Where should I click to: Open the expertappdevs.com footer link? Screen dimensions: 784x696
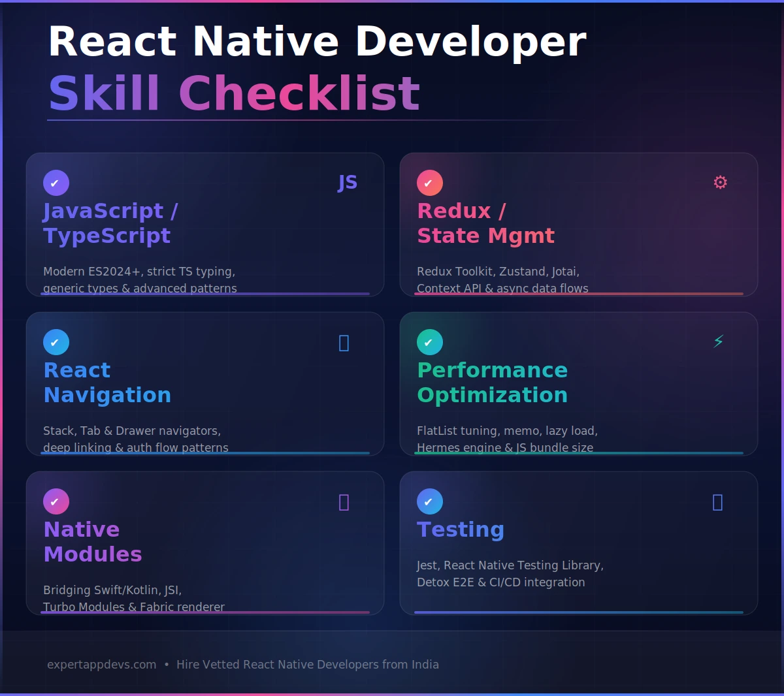pyautogui.click(x=102, y=665)
